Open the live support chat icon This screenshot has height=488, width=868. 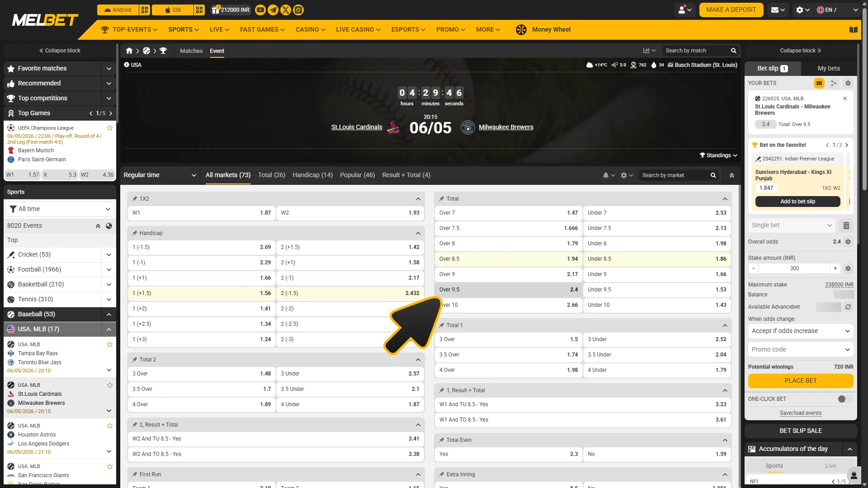coord(854,475)
